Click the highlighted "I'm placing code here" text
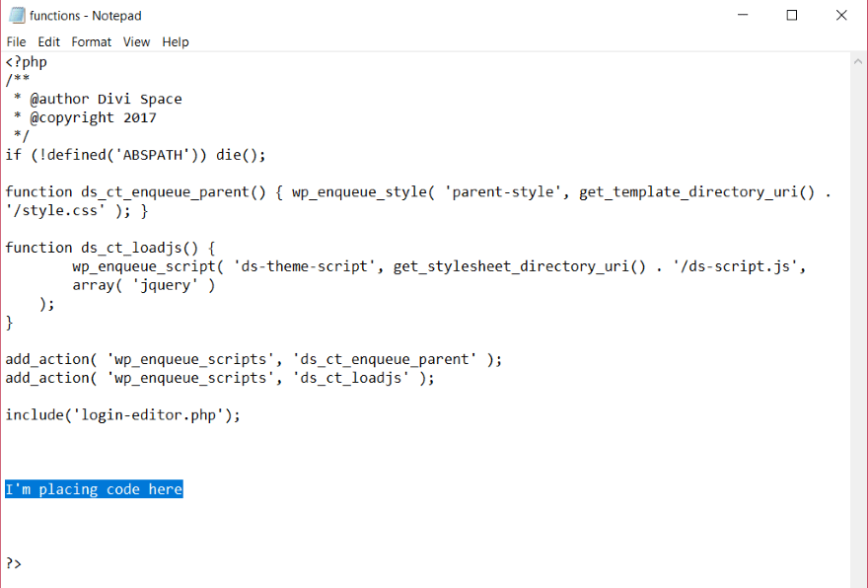The height and width of the screenshot is (588, 868). [94, 489]
